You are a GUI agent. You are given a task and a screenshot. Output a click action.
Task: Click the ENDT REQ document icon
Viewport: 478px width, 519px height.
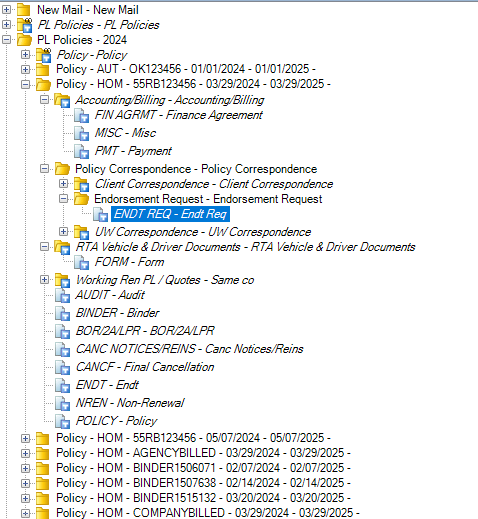coord(100,214)
